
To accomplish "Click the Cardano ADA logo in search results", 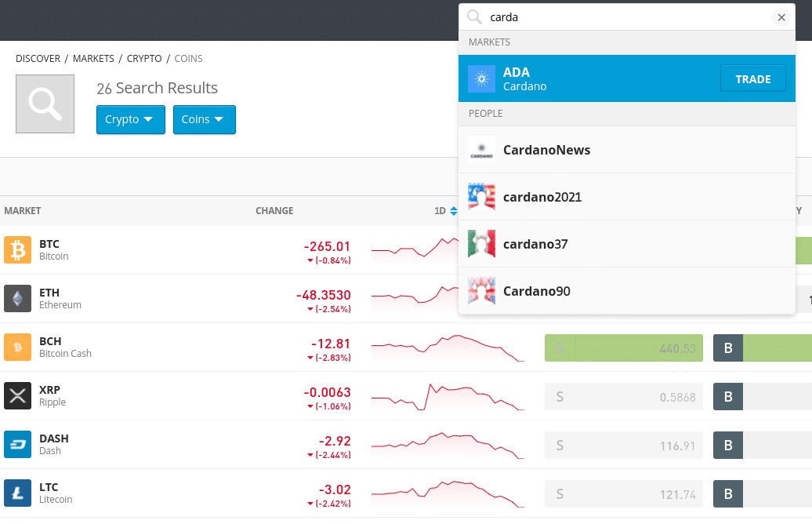I will pos(481,78).
